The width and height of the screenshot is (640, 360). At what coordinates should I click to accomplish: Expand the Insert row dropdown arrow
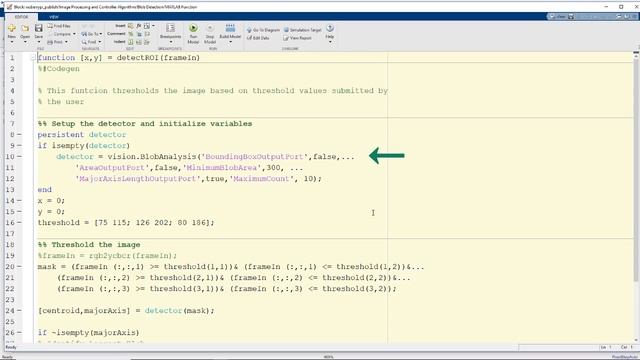(x=153, y=26)
